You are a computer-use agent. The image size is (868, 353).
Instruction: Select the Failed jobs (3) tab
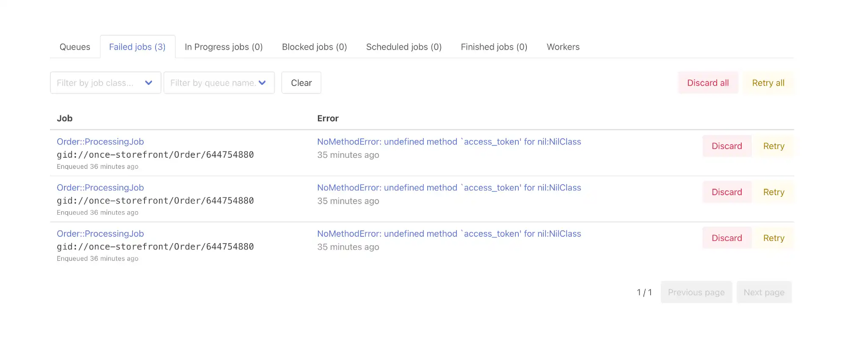137,47
